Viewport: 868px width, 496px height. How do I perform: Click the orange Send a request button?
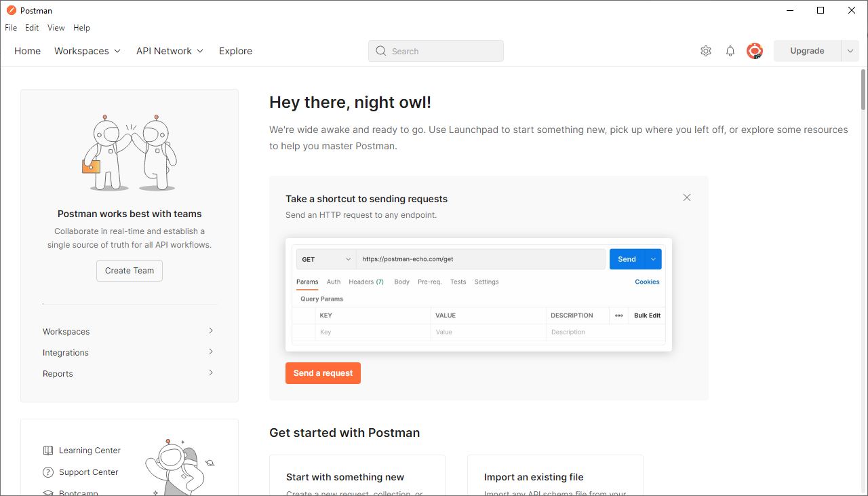click(x=323, y=373)
